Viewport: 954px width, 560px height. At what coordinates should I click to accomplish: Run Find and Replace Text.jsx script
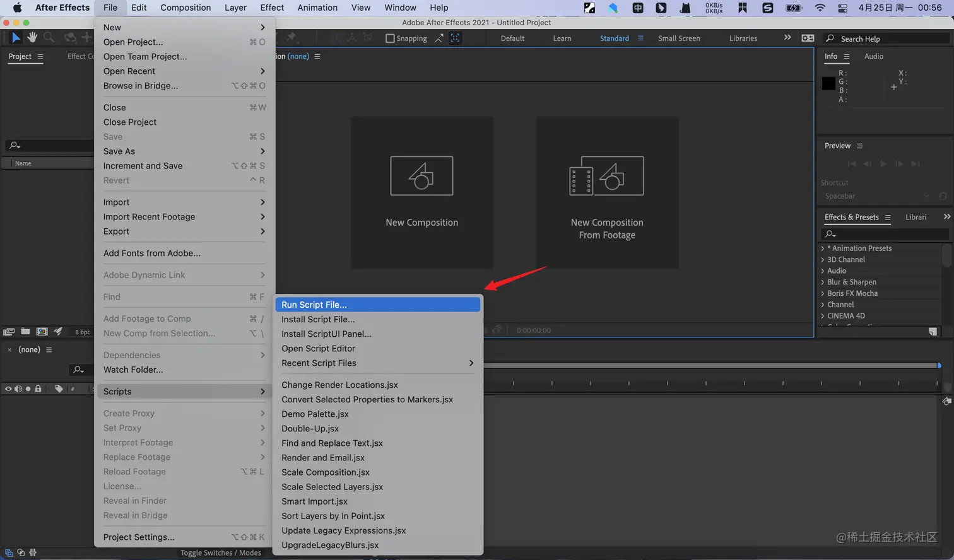pos(378,443)
